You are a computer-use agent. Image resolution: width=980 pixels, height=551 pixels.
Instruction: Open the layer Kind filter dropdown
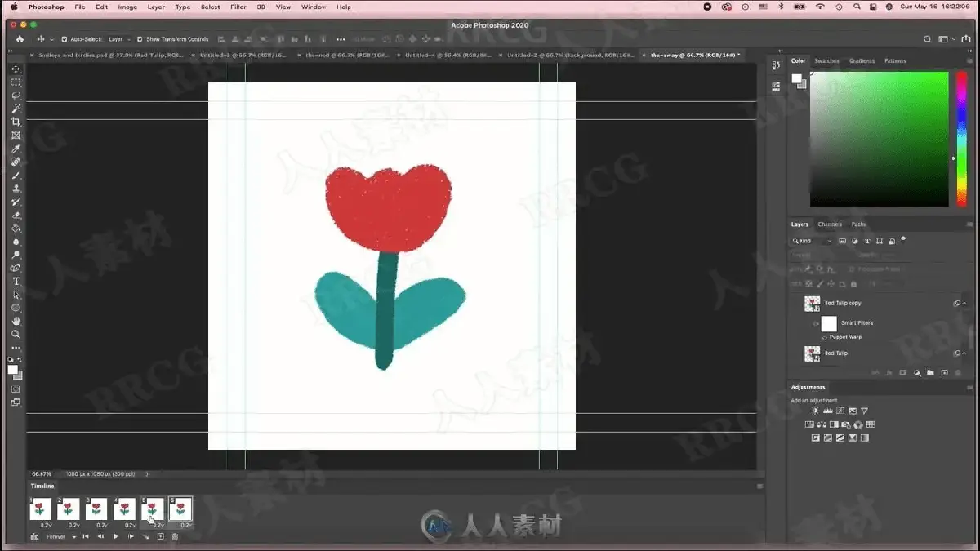tap(812, 241)
